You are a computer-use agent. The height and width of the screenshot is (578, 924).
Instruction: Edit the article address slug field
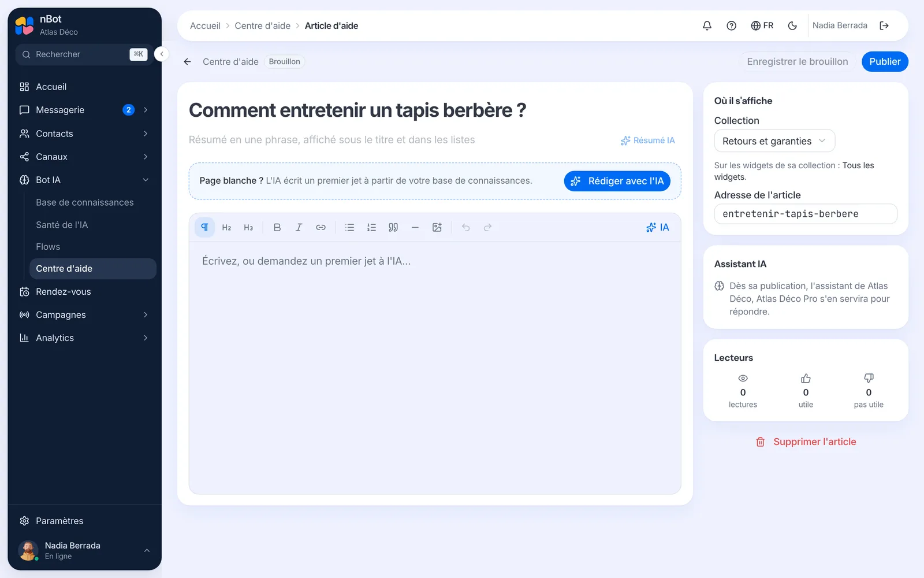click(x=806, y=214)
